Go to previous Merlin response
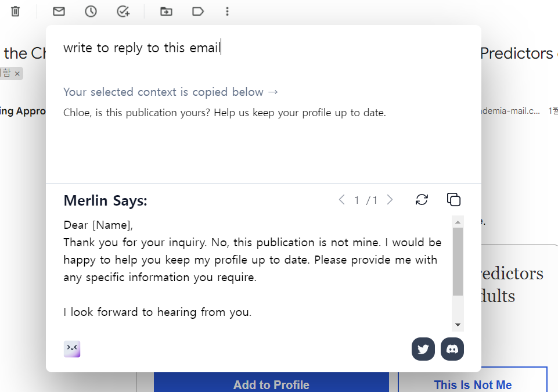 (x=341, y=200)
